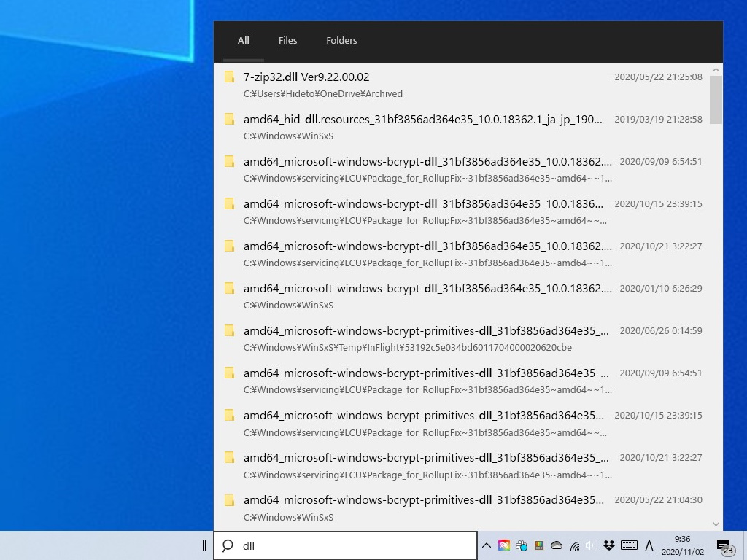Switch to the All tab
Screen dimensions: 747x560
tap(243, 41)
